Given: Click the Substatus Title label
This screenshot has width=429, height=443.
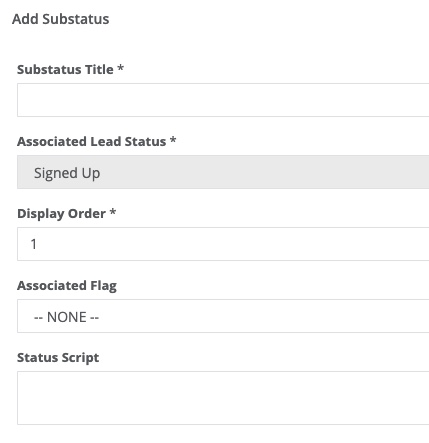Looking at the screenshot, I should tap(65, 69).
